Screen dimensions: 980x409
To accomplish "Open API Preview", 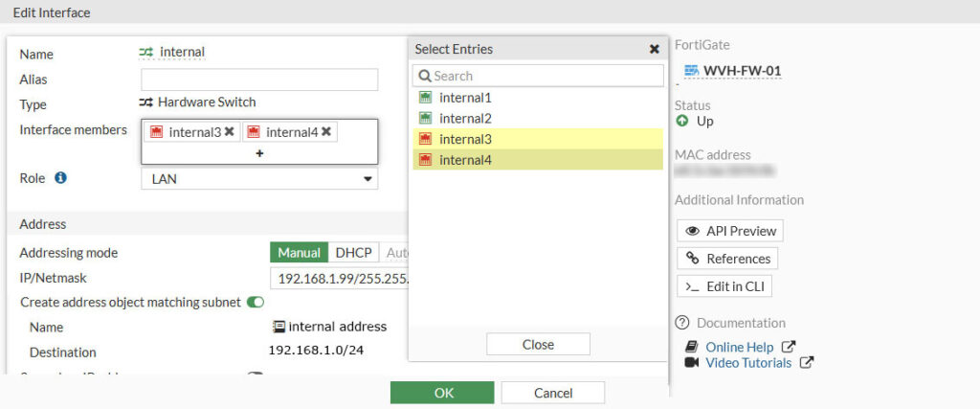I will coord(729,231).
